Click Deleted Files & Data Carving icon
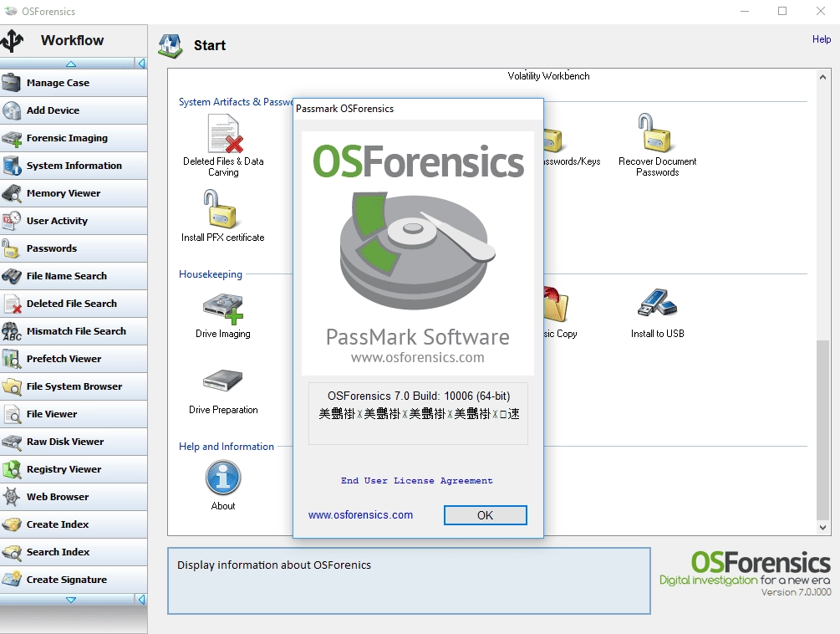Viewport: 840px width, 634px height. click(x=224, y=135)
